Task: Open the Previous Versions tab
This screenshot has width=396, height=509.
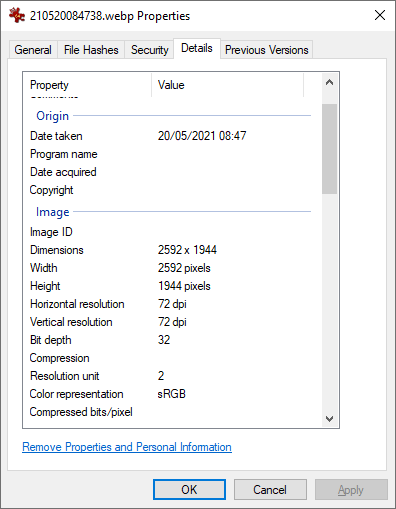Action: (267, 50)
